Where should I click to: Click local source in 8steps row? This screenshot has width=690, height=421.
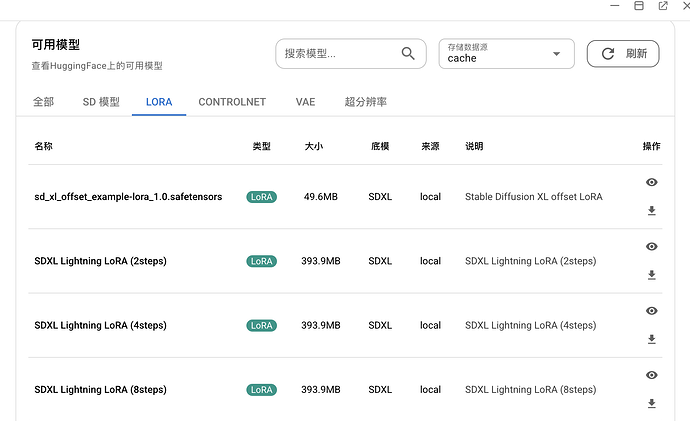[430, 389]
